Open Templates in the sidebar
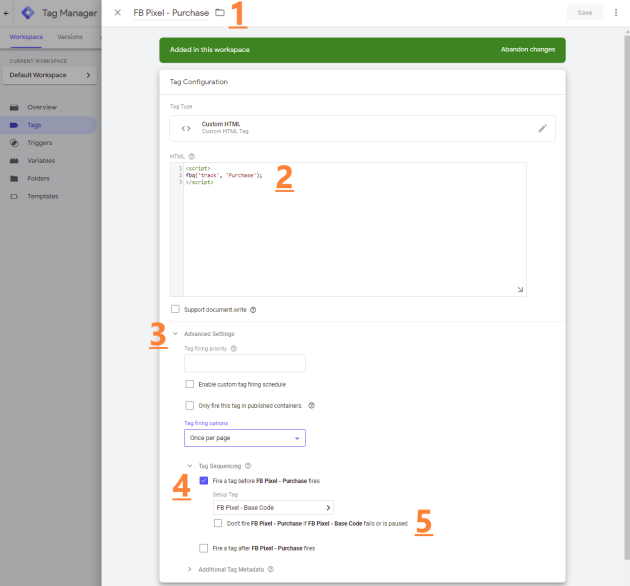 43,197
